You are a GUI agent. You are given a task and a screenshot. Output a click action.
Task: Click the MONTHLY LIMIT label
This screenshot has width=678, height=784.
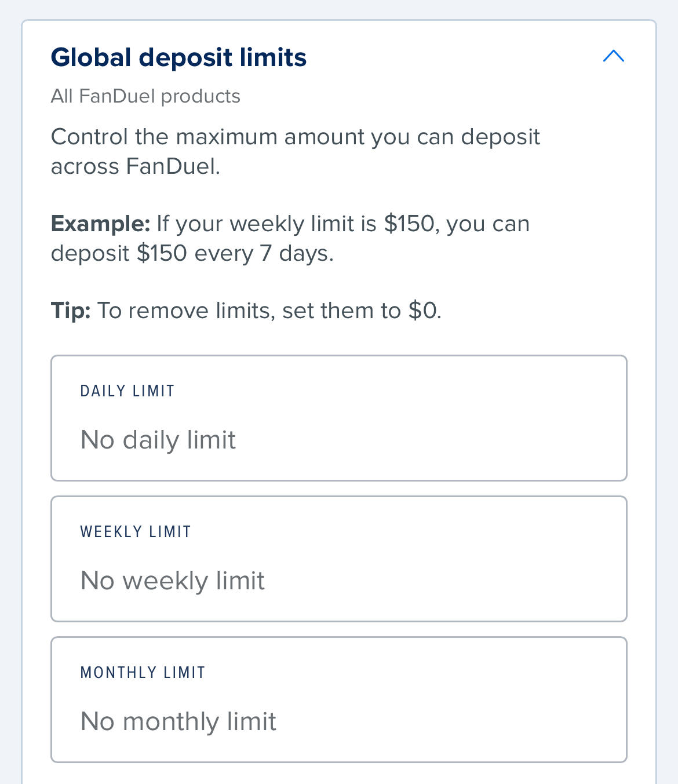click(143, 672)
